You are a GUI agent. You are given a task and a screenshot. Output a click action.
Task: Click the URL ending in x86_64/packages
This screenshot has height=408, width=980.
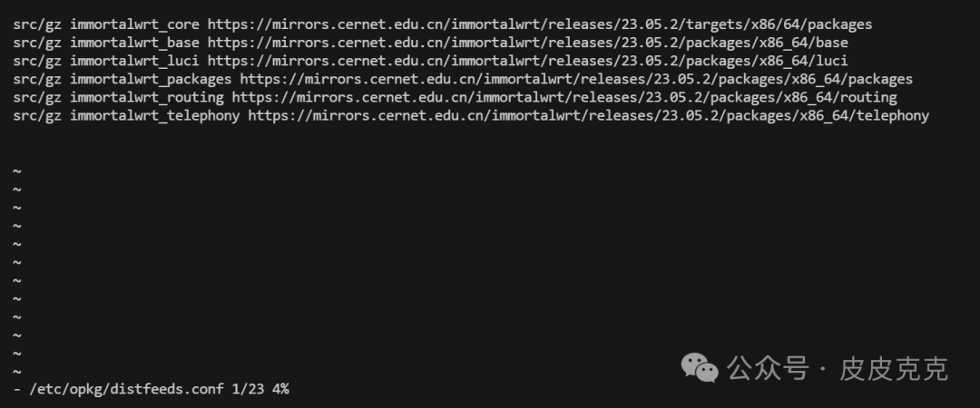click(576, 80)
